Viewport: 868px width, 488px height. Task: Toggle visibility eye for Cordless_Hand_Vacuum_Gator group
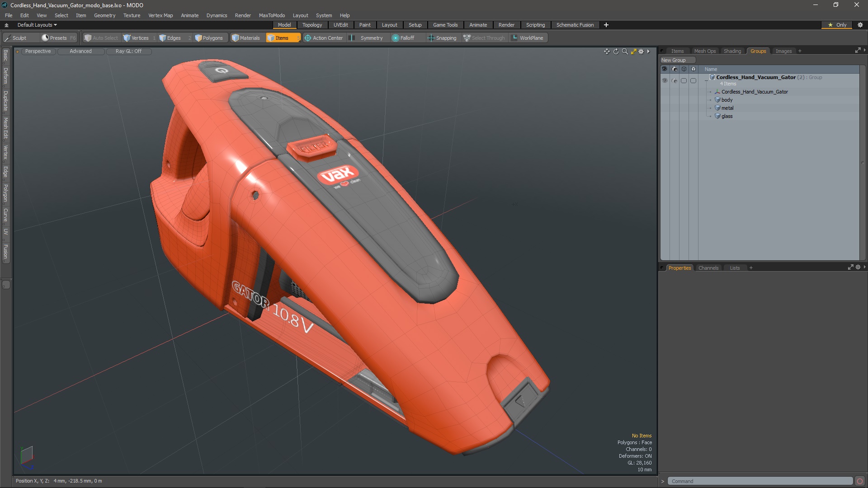point(665,80)
